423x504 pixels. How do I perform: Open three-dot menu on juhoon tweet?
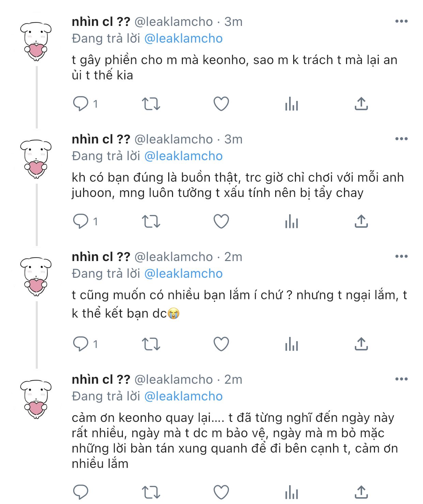coord(402,139)
